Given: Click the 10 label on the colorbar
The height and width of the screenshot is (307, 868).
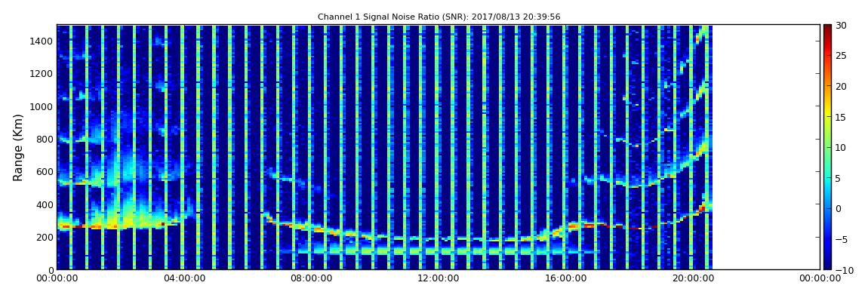Looking at the screenshot, I should point(842,148).
